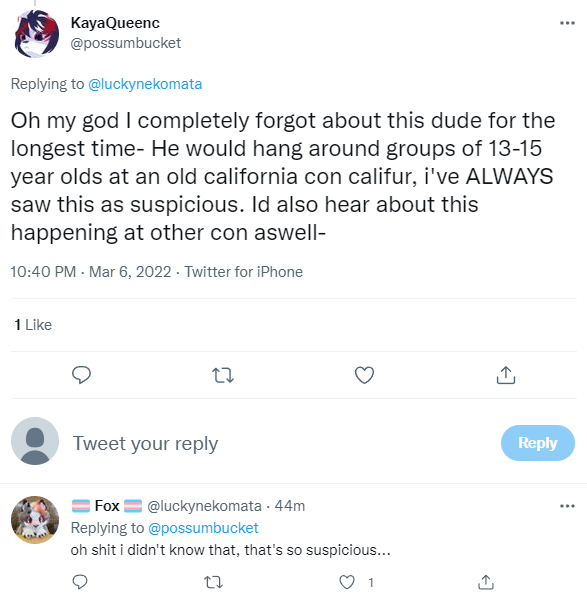Viewport: 587px width, 601px height.
Task: Open the KayaQueenc display name
Action: 115,23
